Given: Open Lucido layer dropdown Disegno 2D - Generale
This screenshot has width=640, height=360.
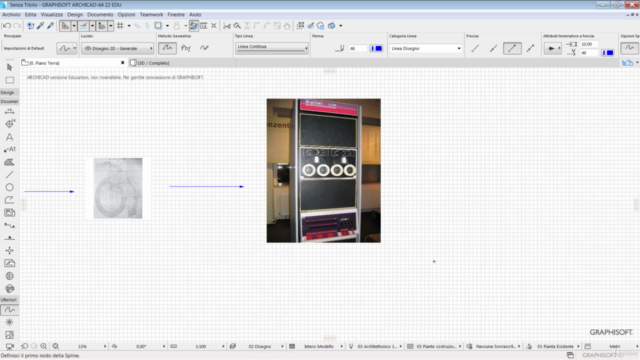Looking at the screenshot, I should coord(118,48).
